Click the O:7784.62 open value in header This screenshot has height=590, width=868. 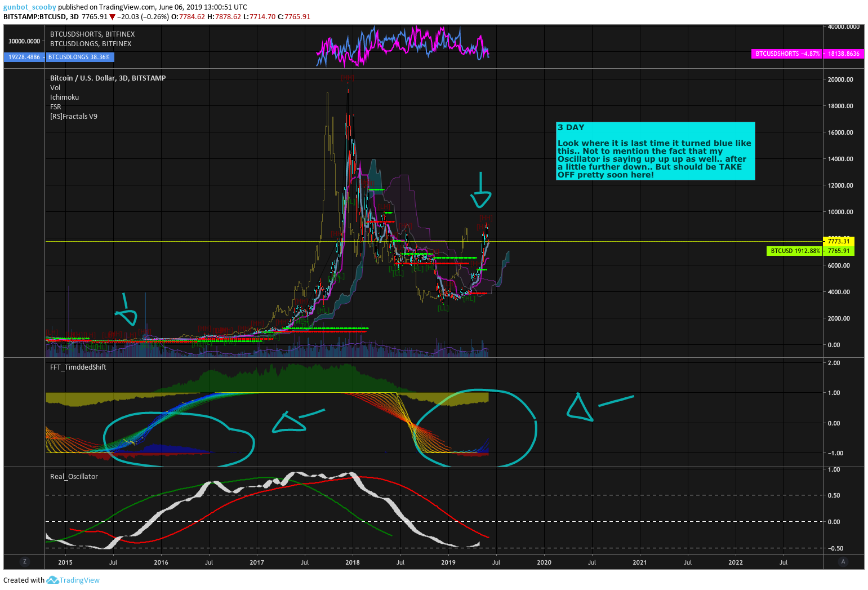click(x=188, y=17)
